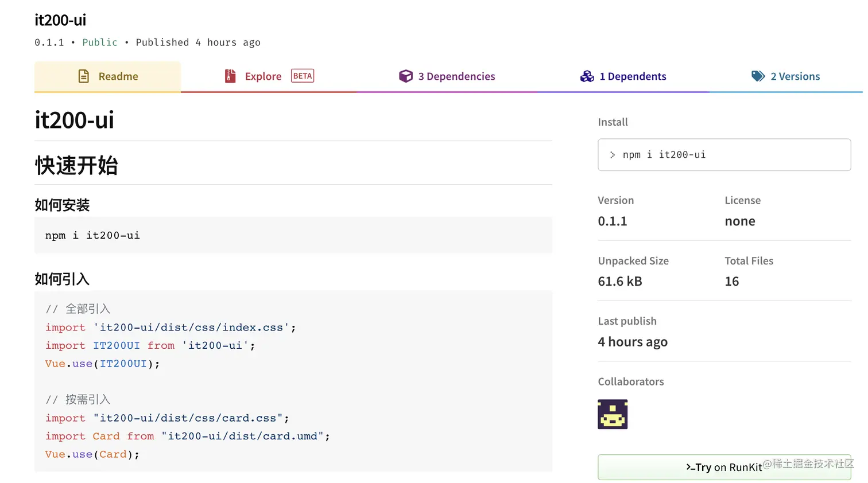View the 1 Dependents tab
This screenshot has height=483, width=868.
point(633,76)
